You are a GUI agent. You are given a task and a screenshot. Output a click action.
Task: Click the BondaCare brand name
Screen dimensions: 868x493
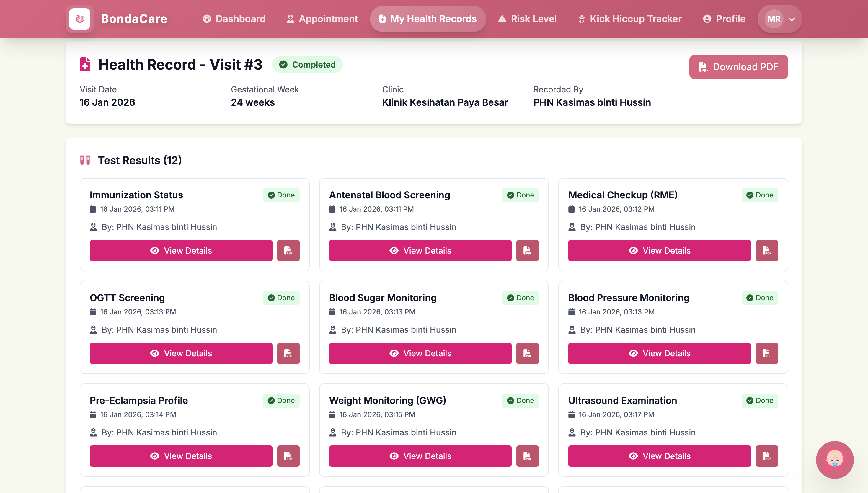tap(134, 19)
